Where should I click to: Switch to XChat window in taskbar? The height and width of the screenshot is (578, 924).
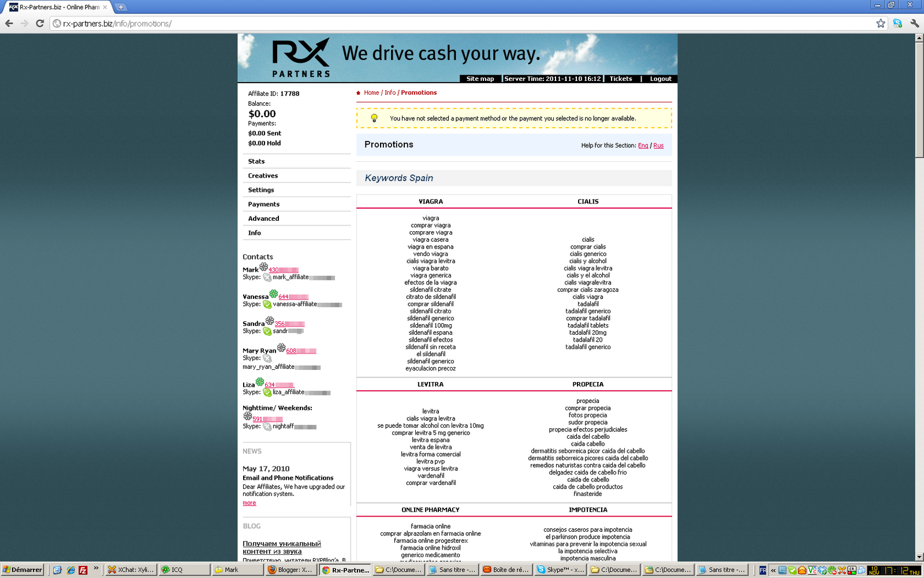click(x=131, y=570)
